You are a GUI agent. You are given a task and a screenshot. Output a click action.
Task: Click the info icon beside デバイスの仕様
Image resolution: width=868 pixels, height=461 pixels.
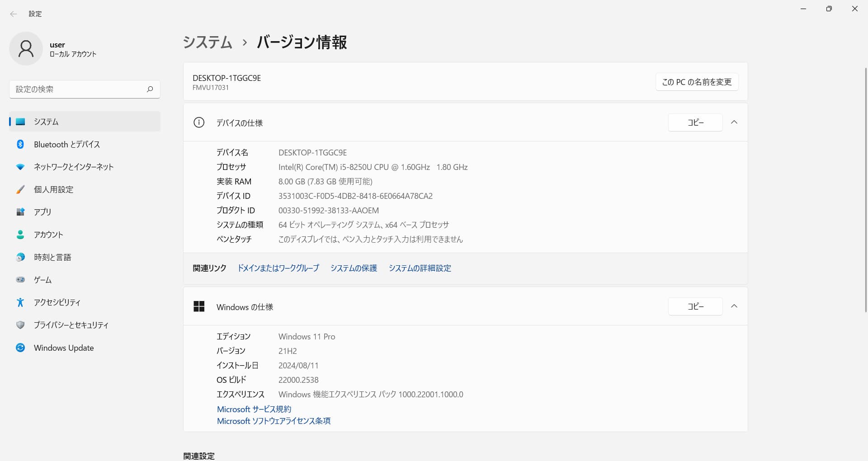199,122
